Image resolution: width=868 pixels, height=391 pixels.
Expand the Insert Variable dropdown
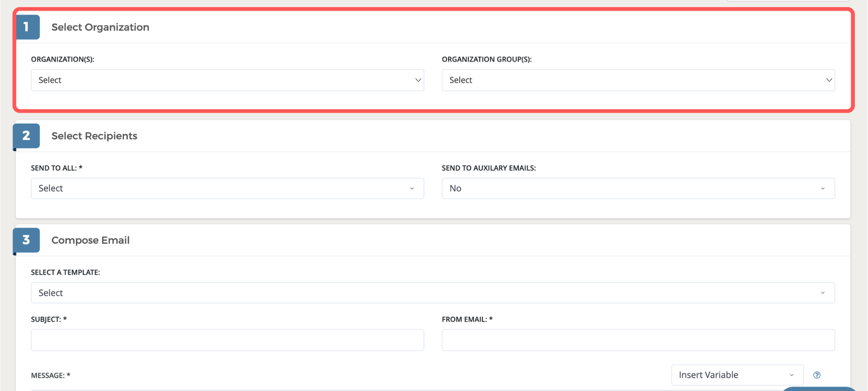click(737, 375)
